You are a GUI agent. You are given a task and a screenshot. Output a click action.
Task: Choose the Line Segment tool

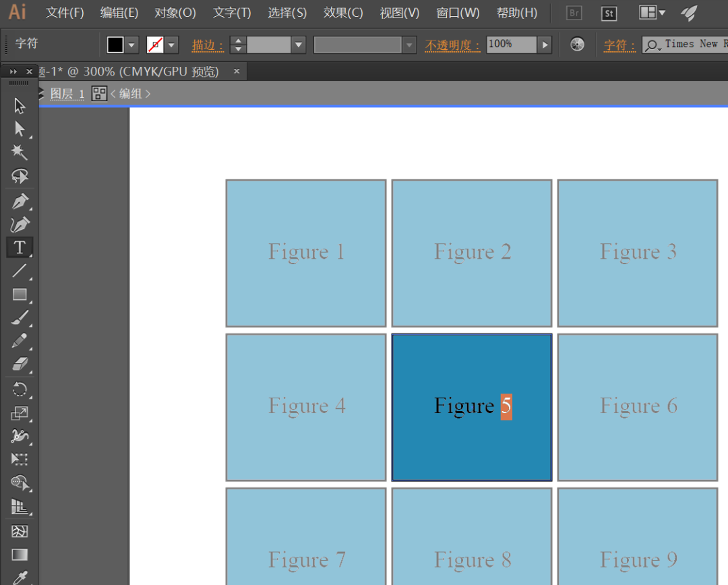point(20,271)
